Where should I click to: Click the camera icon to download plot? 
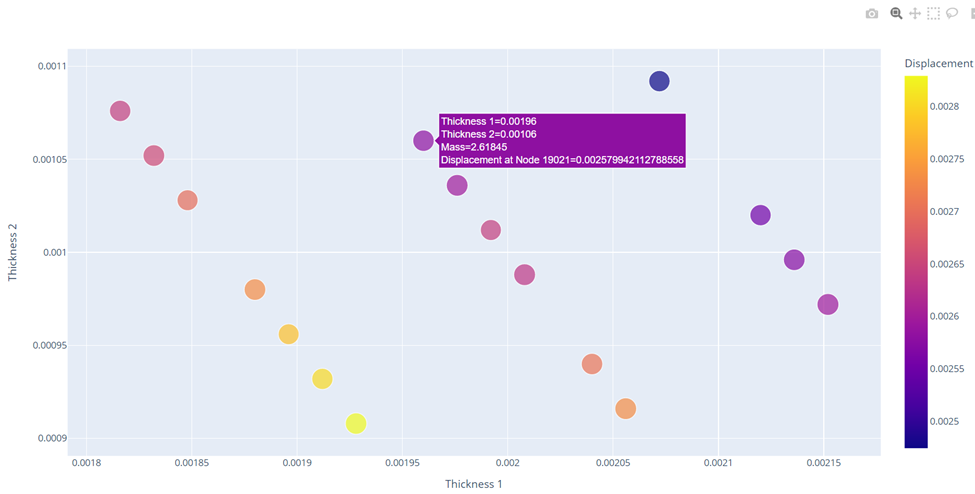click(872, 14)
